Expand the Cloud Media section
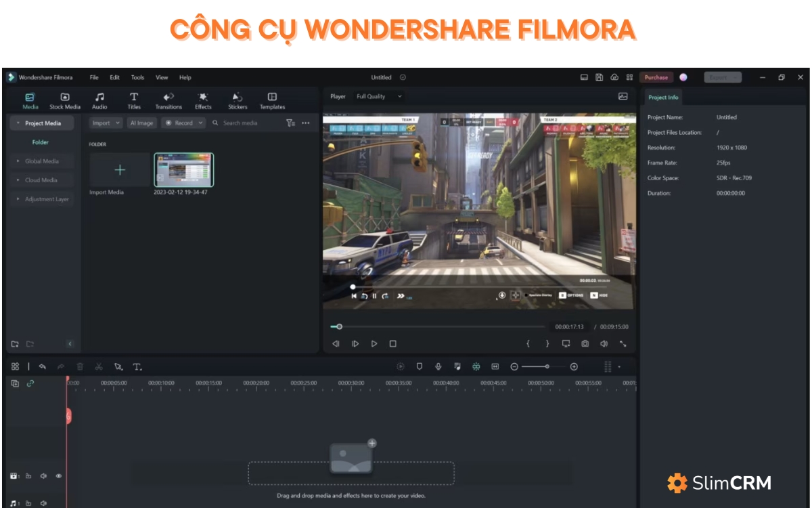 (x=18, y=180)
